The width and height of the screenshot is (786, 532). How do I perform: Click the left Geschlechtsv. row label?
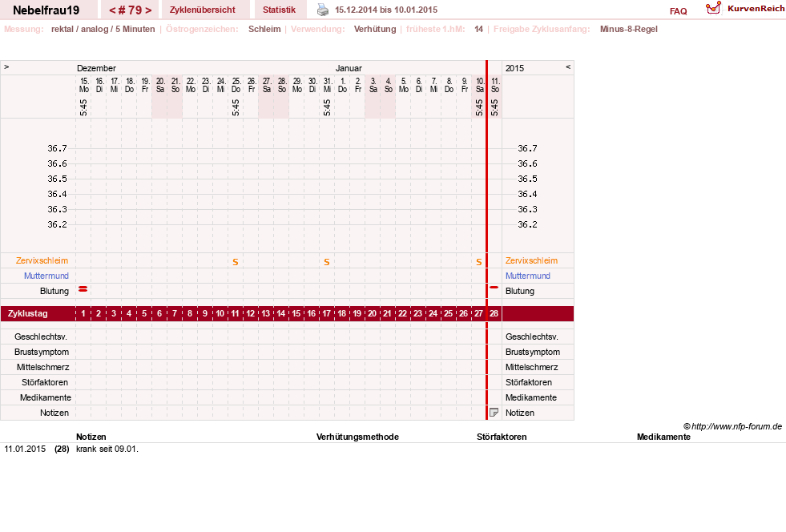[x=41, y=337]
